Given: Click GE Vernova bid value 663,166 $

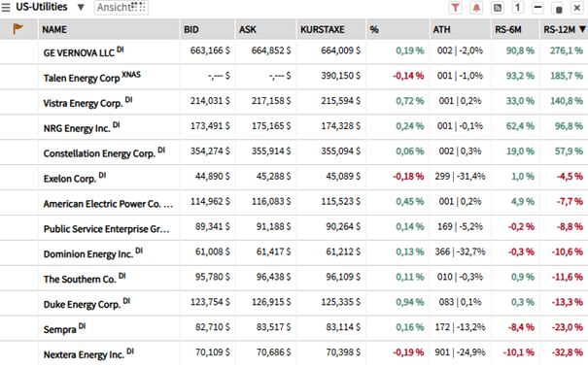Looking at the screenshot, I should click(x=210, y=50).
